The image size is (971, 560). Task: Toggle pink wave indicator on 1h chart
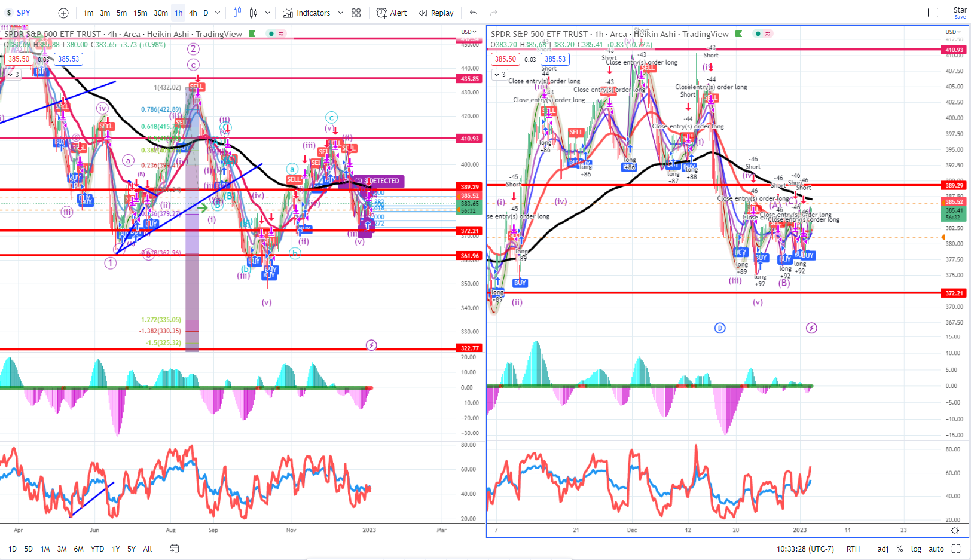[x=768, y=34]
